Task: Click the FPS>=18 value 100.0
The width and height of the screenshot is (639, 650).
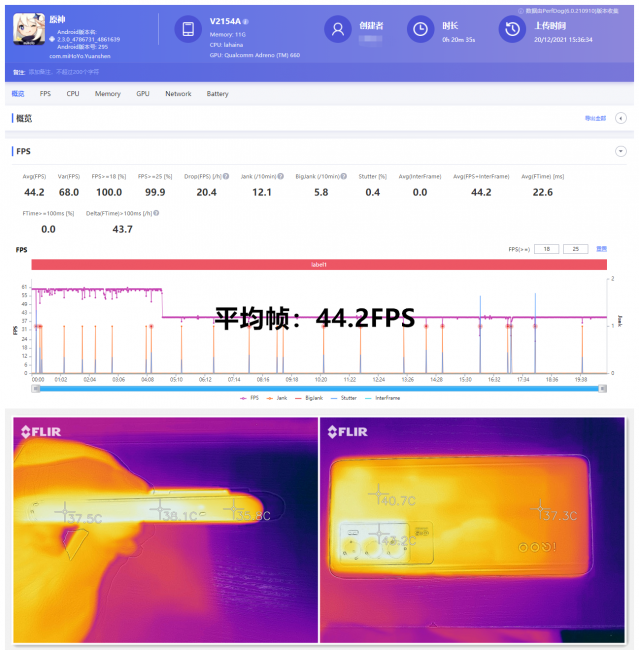Action: 109,192
